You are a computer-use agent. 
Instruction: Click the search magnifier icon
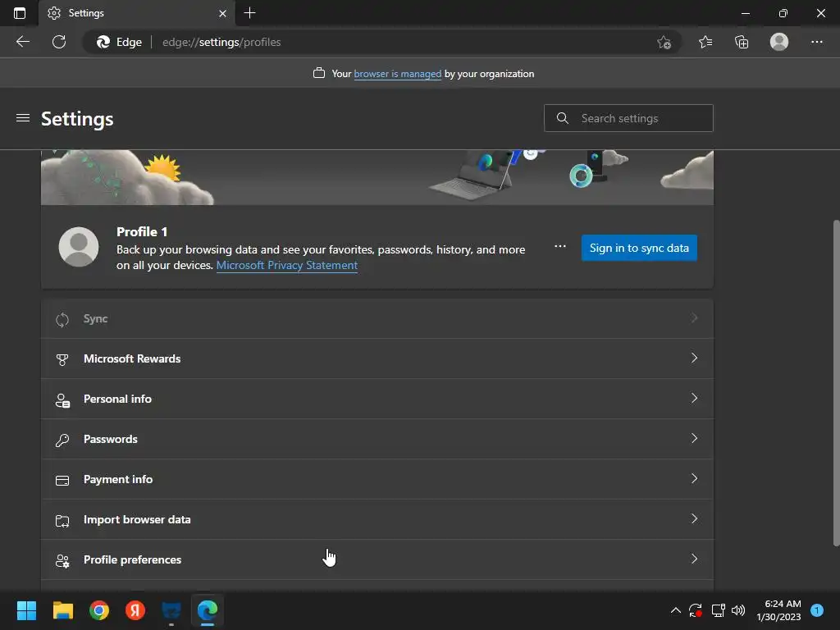[562, 118]
